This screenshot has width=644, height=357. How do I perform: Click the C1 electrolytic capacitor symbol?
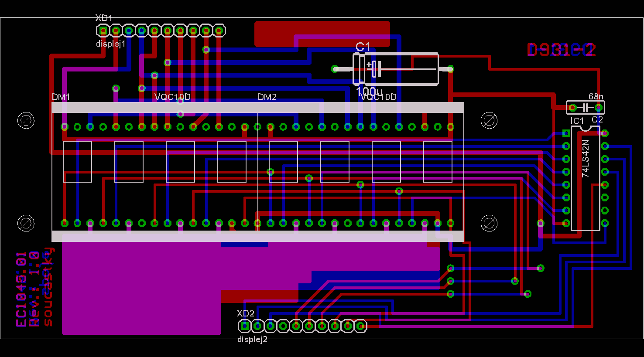(x=395, y=69)
